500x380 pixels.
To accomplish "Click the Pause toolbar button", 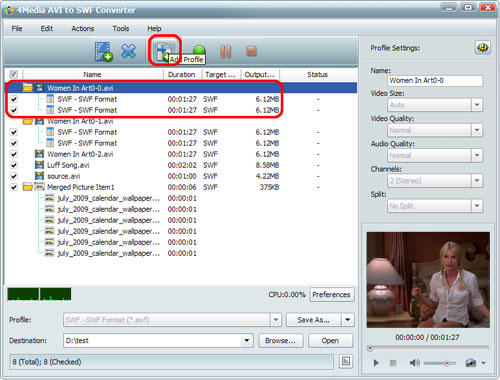I will coord(226,51).
